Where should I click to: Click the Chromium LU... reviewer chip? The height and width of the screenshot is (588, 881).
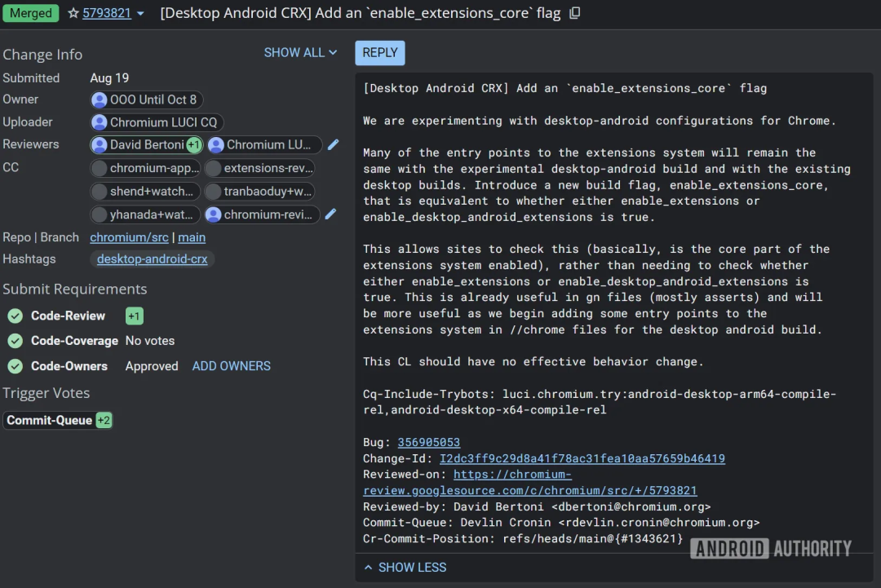tap(264, 145)
